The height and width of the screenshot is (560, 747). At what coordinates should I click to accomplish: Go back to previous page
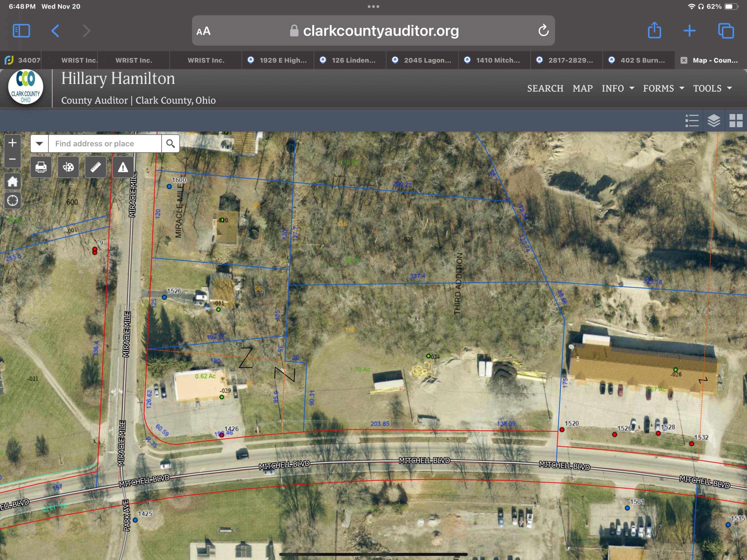[55, 31]
